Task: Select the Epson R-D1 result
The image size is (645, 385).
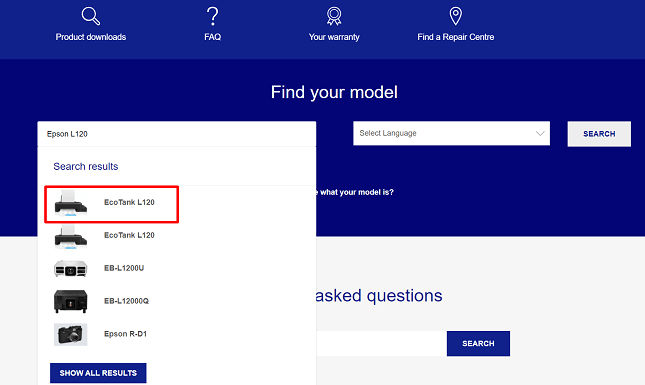Action: tap(125, 334)
